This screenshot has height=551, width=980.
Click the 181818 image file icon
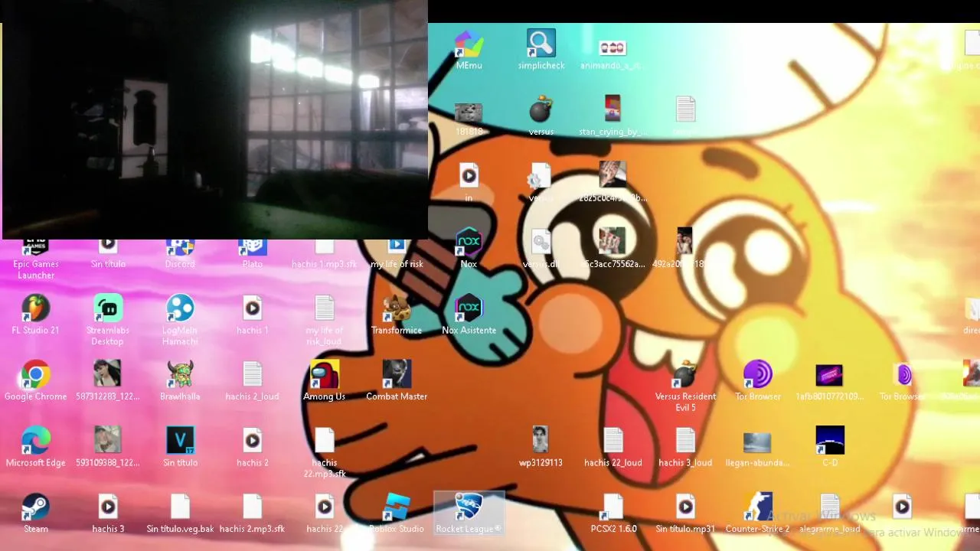point(469,117)
